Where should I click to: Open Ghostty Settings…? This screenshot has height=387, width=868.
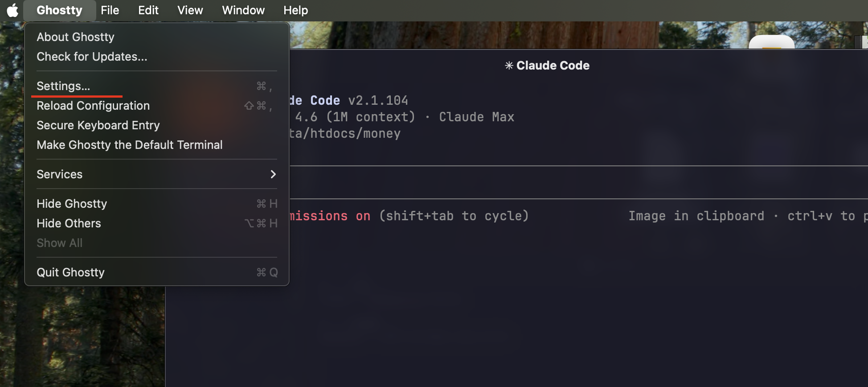click(63, 86)
